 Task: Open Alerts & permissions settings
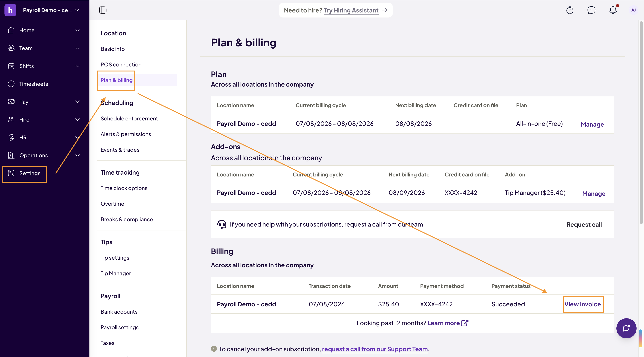[126, 134]
